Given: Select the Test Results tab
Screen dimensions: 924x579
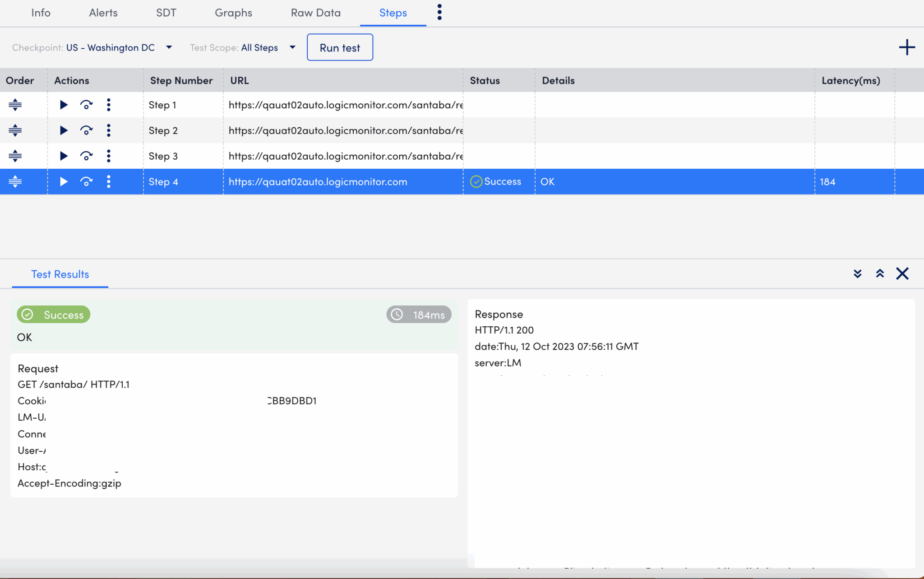Looking at the screenshot, I should tap(60, 274).
